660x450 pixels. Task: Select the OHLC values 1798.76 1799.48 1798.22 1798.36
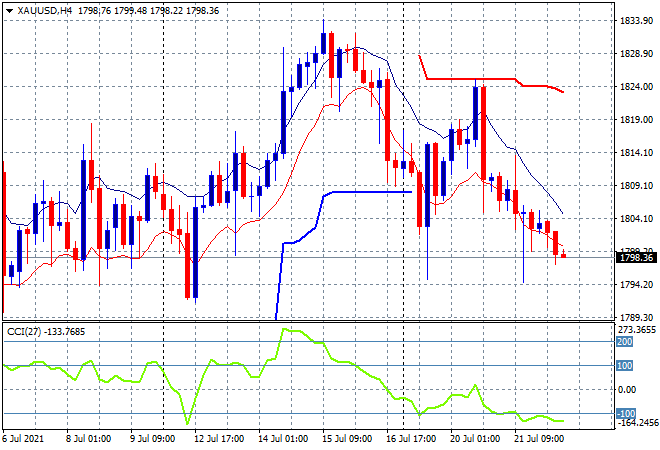click(x=148, y=11)
